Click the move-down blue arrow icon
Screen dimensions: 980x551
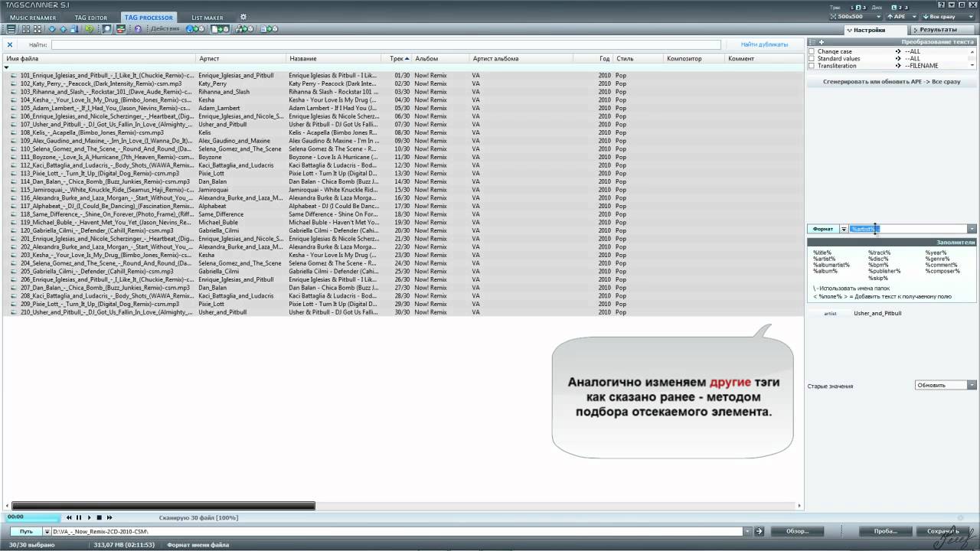pos(52,29)
